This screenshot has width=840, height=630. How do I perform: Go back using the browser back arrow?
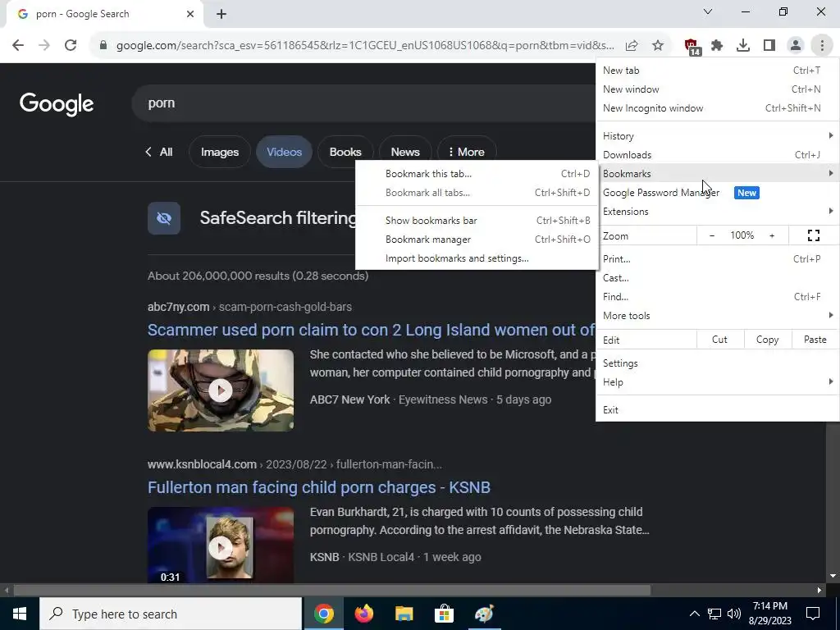18,45
